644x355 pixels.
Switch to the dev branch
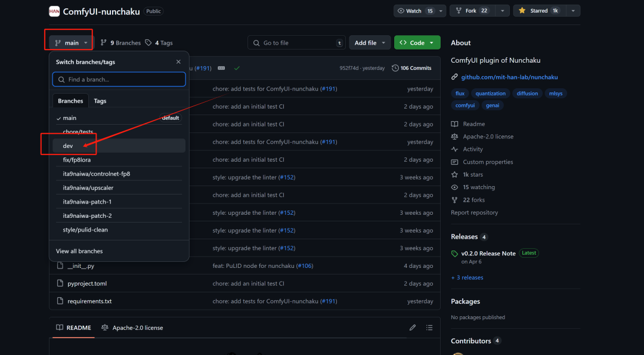pyautogui.click(x=119, y=146)
